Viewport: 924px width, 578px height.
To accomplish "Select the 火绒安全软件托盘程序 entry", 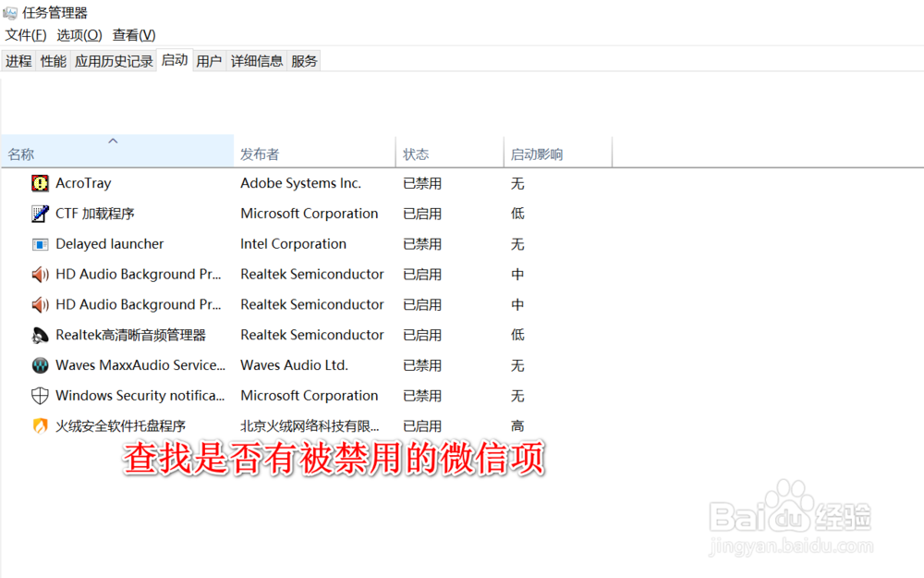I will 120,425.
